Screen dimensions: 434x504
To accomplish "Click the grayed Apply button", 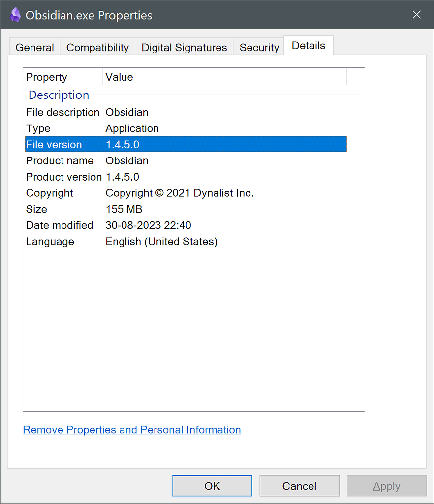I will (386, 486).
